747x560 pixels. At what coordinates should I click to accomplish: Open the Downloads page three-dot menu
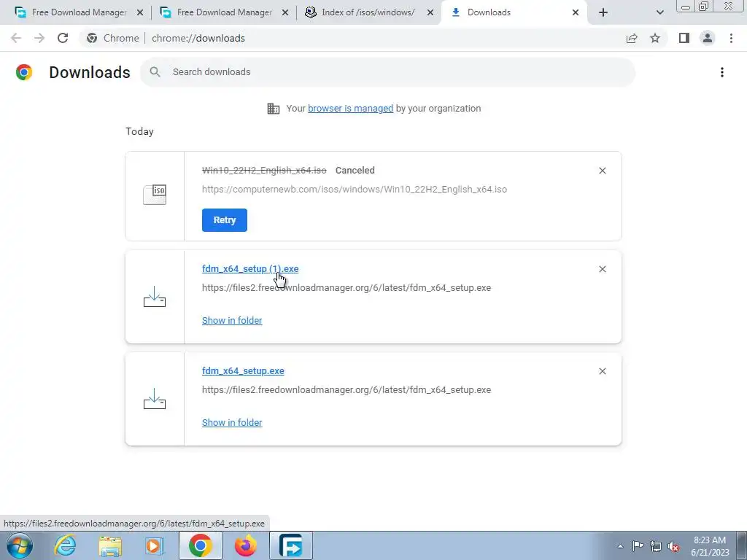(721, 72)
